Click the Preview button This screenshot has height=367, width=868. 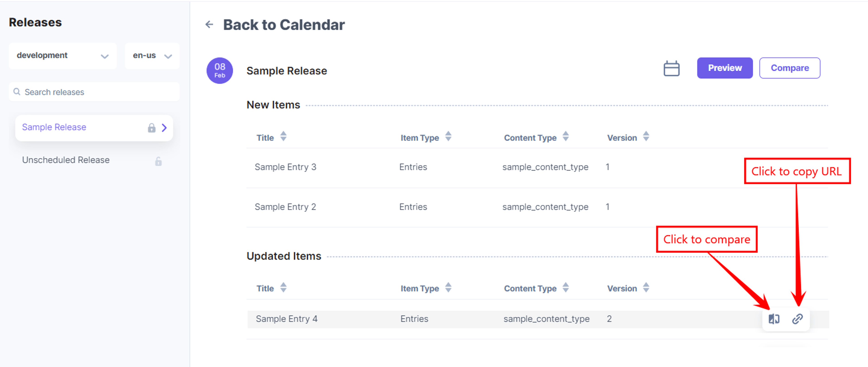coord(725,68)
